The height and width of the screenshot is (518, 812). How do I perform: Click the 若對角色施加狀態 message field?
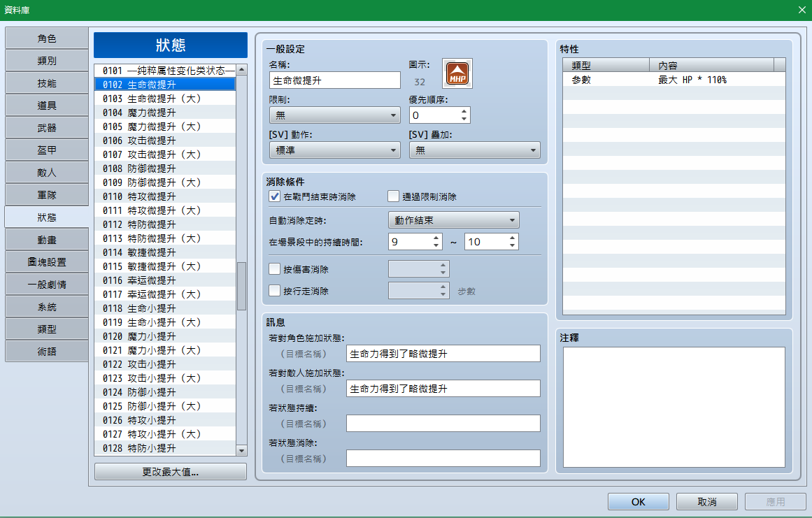[x=443, y=354]
